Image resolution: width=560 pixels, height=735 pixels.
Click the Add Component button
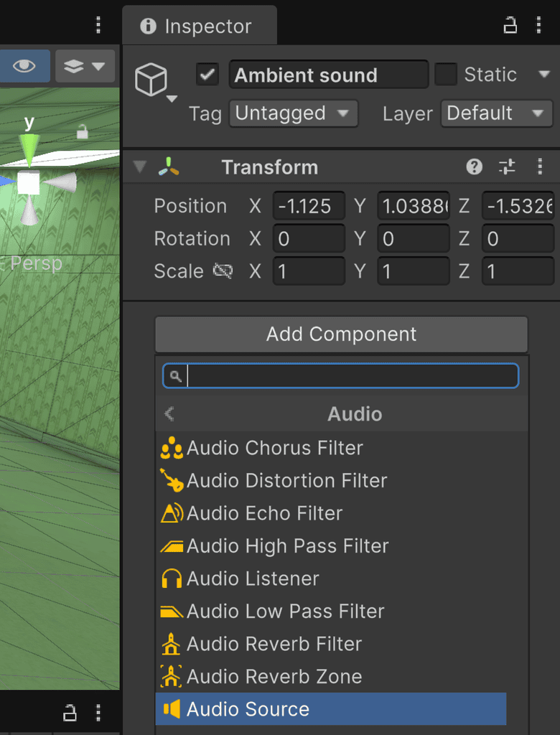click(x=342, y=334)
